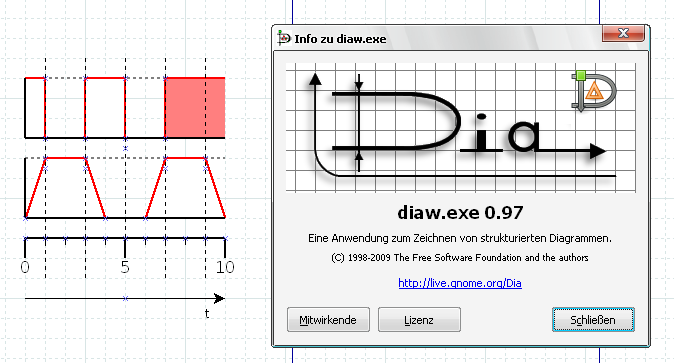Click the small Dia logo icon in the splash image
The width and height of the screenshot is (674, 363).
click(x=594, y=91)
